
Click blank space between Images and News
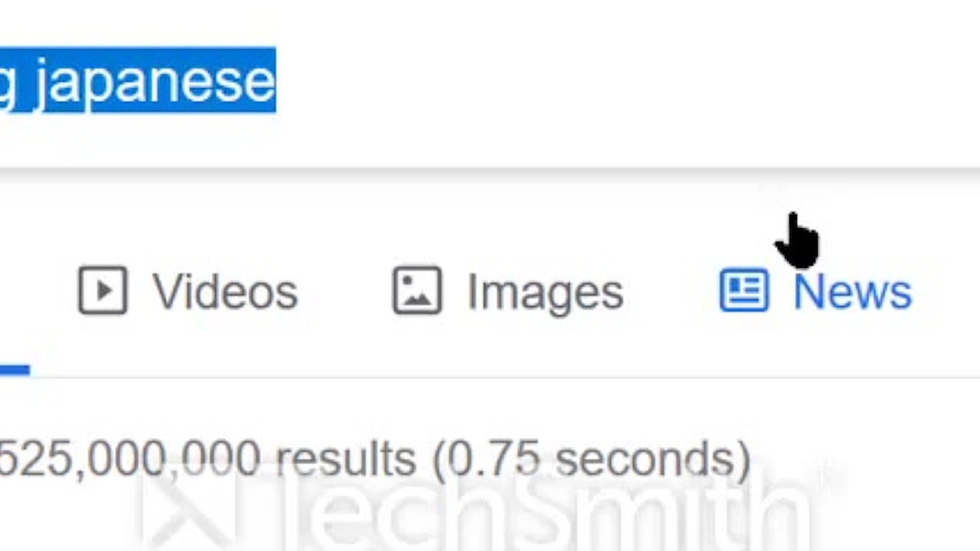click(x=671, y=292)
